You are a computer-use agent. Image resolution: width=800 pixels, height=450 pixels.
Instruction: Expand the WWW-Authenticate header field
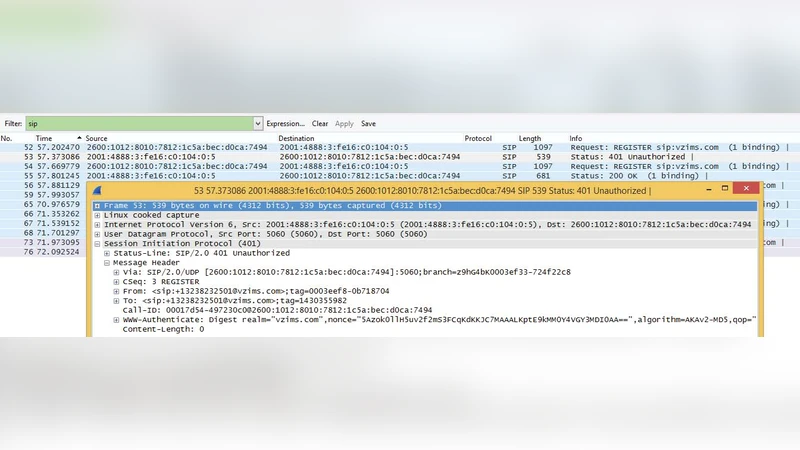[x=117, y=319]
